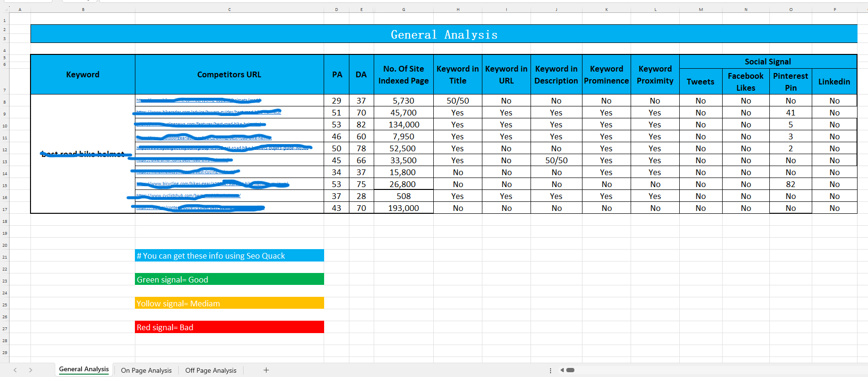
Task: Click the 'Social Signal' header cell
Action: pyautogui.click(x=767, y=62)
